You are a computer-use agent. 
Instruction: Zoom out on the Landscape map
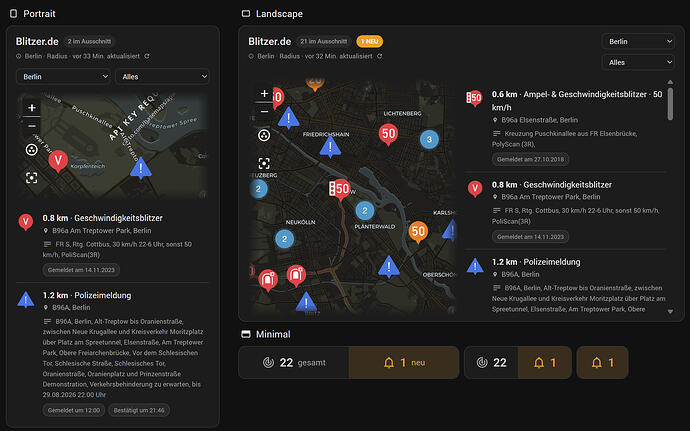click(264, 111)
